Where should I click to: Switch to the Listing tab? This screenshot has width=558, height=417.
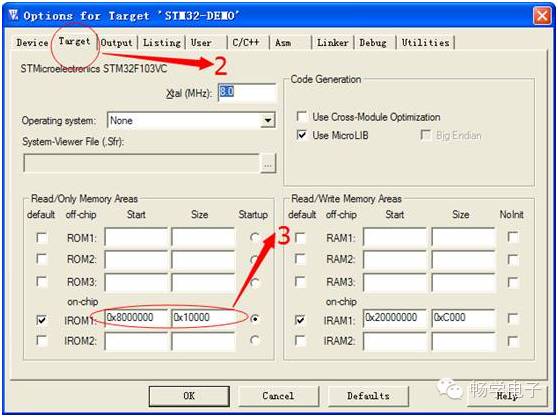(x=162, y=43)
